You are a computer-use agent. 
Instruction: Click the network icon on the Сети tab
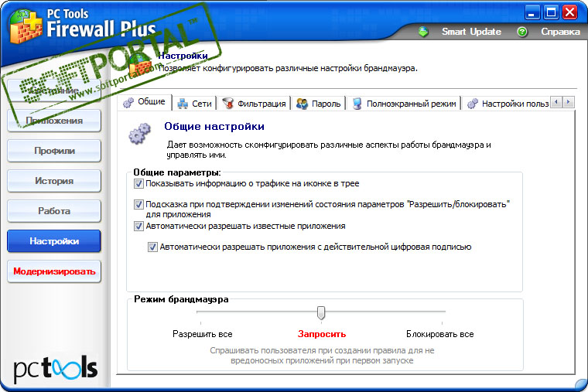(183, 104)
